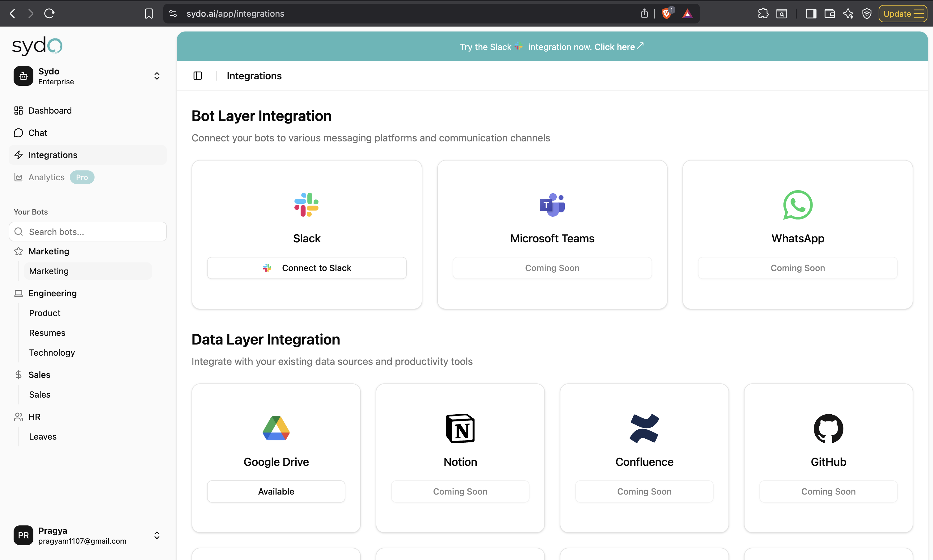933x560 pixels.
Task: Click the Search bots field
Action: (88, 232)
